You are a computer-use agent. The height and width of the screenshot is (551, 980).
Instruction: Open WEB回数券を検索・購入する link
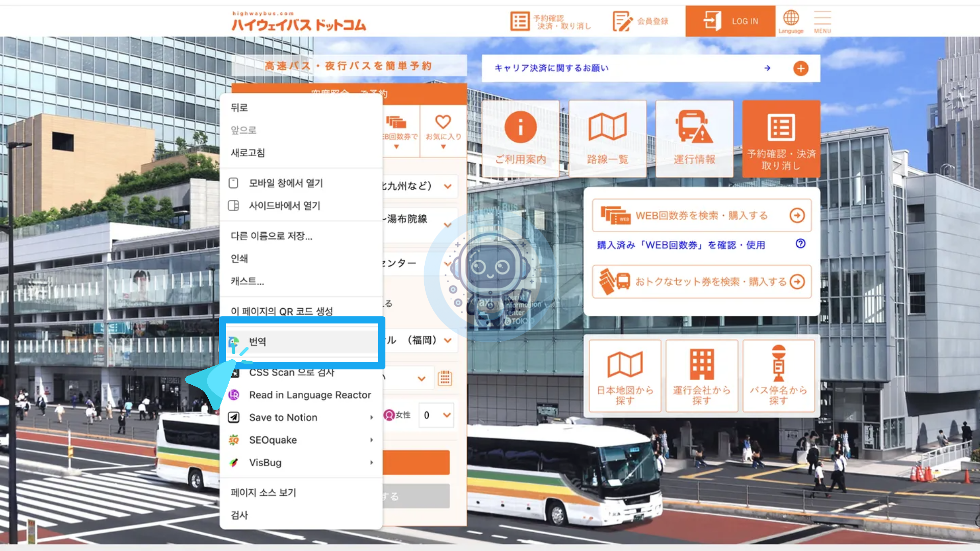click(701, 215)
